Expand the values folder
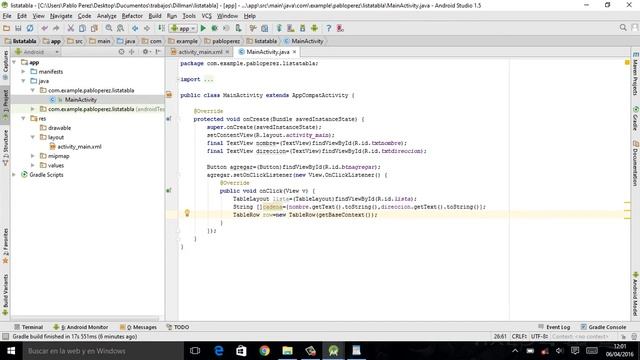The image size is (640, 360). pyautogui.click(x=33, y=166)
